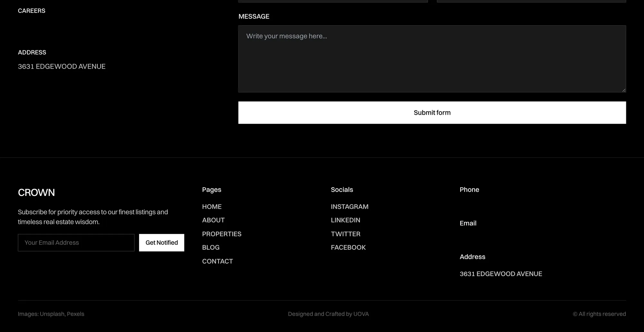Click the subscribe description paragraph
Screen dimensions: 644x332
click(x=93, y=217)
